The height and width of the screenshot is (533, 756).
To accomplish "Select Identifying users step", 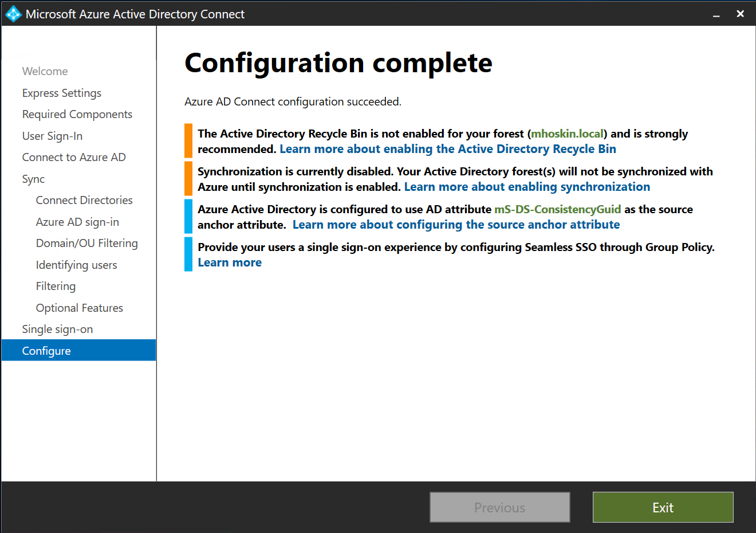I will click(76, 265).
